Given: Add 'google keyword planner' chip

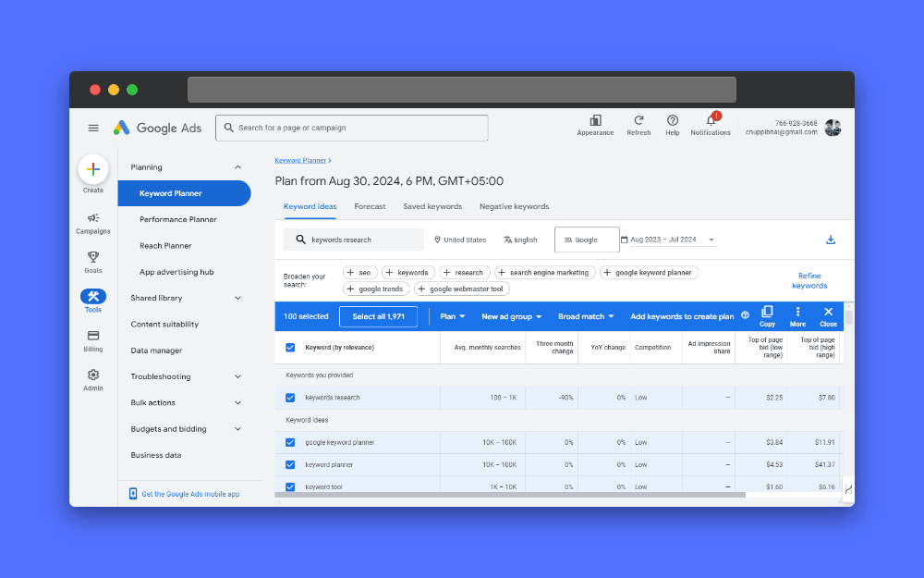Looking at the screenshot, I should pyautogui.click(x=649, y=273).
